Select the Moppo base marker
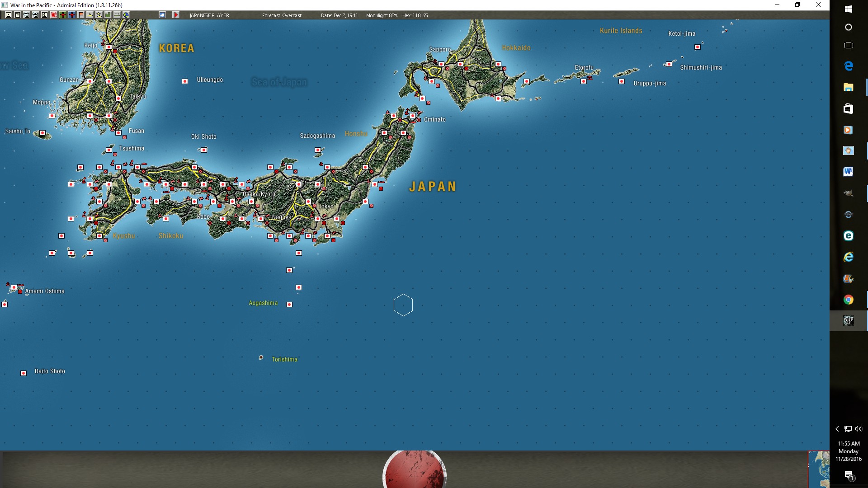 tap(52, 116)
